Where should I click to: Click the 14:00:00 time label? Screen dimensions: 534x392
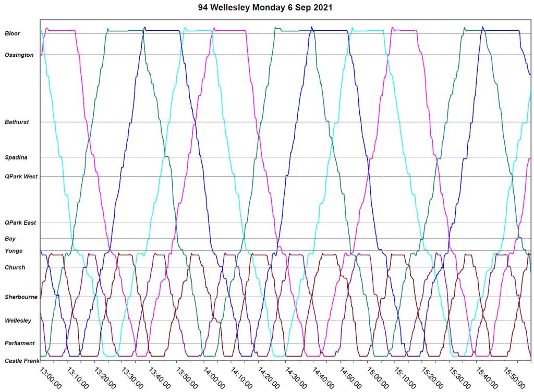214,377
